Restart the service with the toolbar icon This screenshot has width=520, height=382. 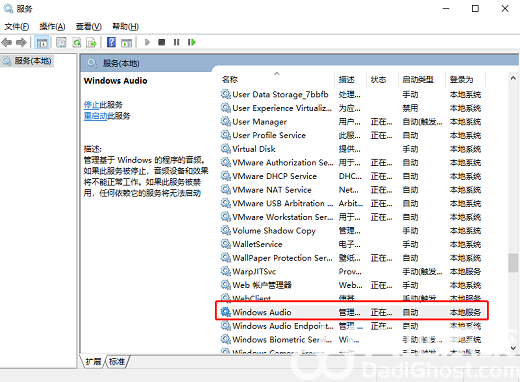[192, 42]
